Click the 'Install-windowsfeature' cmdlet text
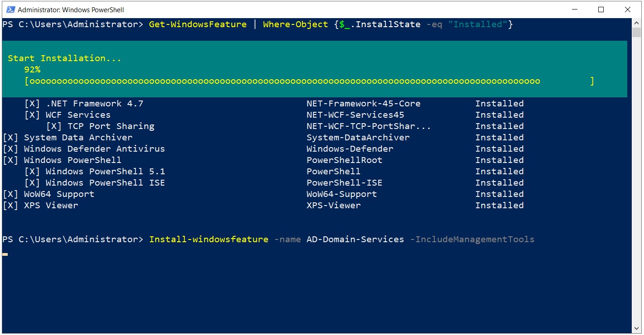Screen dimensions: 644x335 click(x=209, y=239)
